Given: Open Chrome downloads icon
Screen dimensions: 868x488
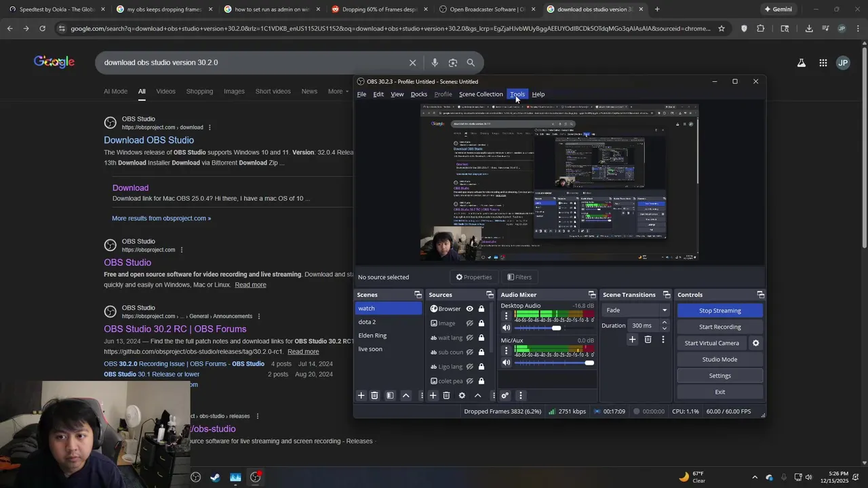Looking at the screenshot, I should pyautogui.click(x=809, y=28).
